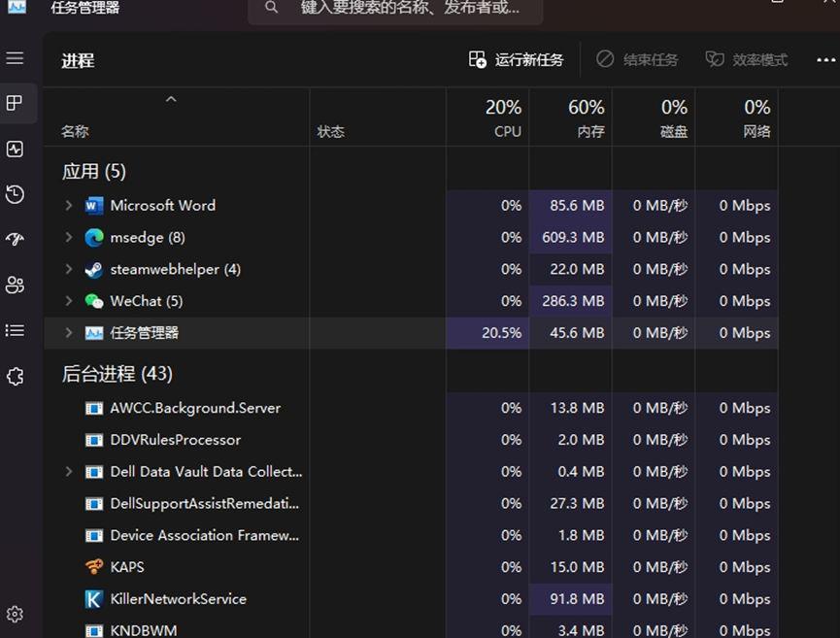840x638 pixels.
Task: Open the Details list sidebar icon
Action: 15,331
